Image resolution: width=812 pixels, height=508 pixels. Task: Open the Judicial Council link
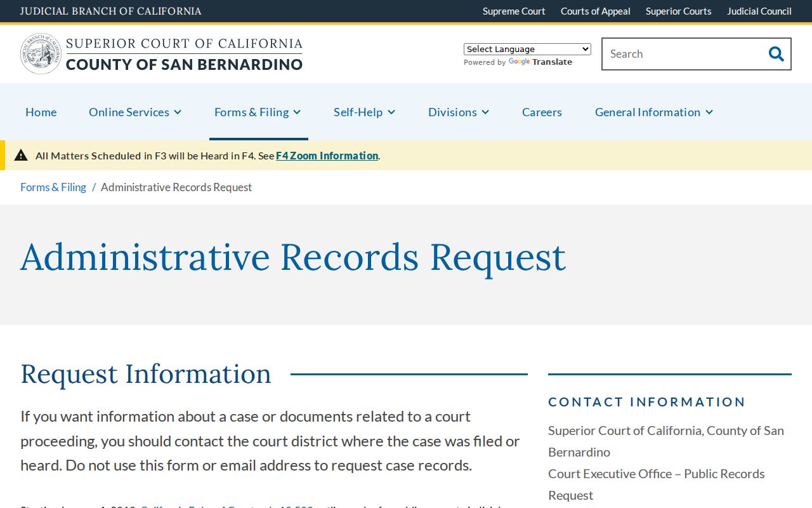click(x=759, y=11)
